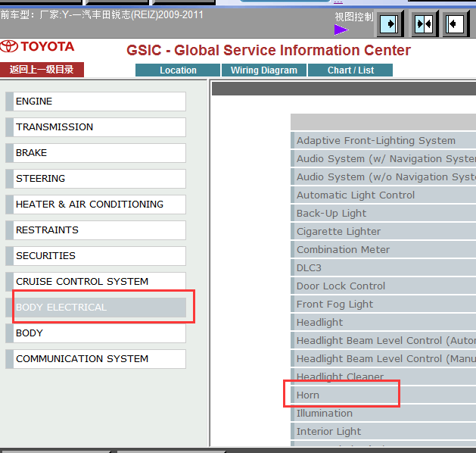The height and width of the screenshot is (453, 476).
Task: Open the Chart / List tab
Action: [350, 70]
